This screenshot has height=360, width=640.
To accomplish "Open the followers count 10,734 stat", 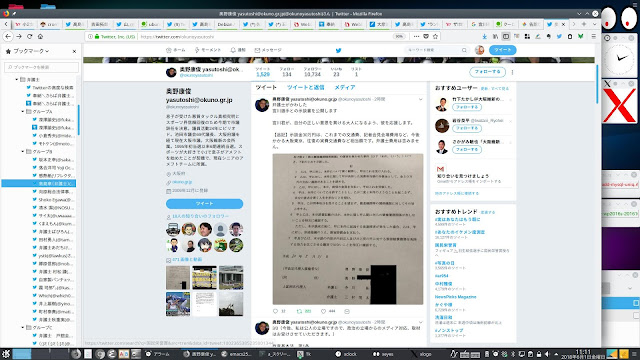I will [312, 72].
